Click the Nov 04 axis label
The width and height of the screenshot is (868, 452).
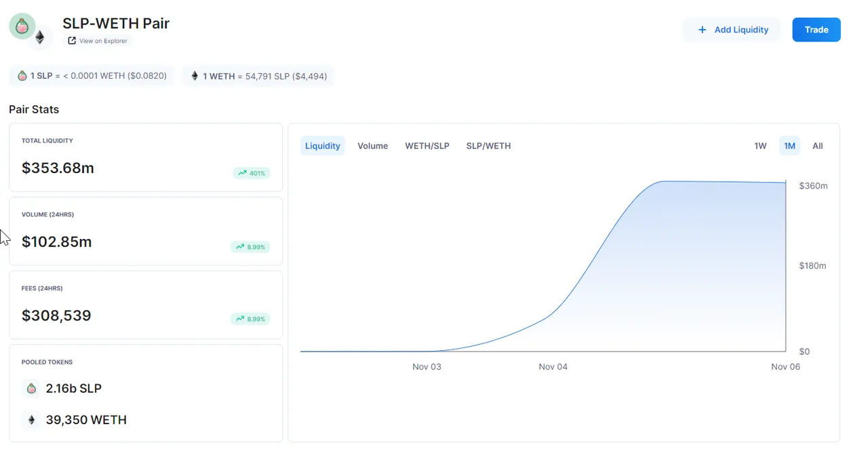pos(553,366)
